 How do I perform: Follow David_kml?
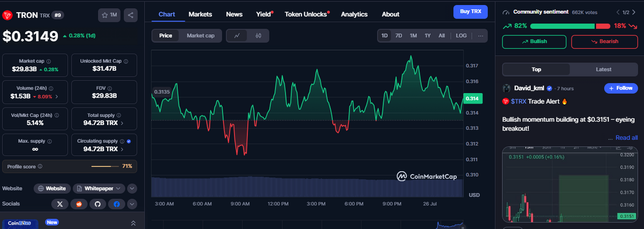tap(620, 88)
